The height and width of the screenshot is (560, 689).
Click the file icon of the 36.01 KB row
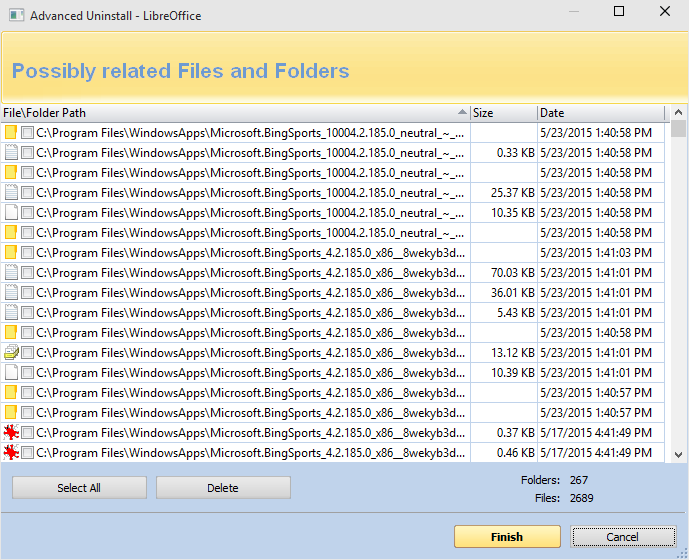click(x=11, y=293)
